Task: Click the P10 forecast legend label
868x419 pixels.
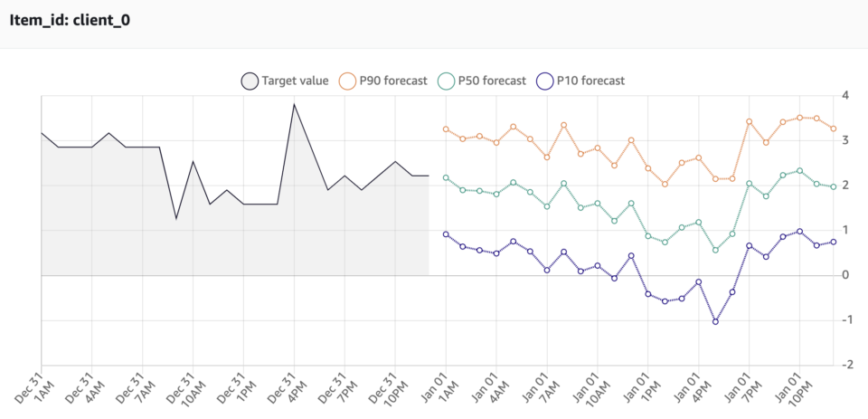Action: pyautogui.click(x=590, y=81)
